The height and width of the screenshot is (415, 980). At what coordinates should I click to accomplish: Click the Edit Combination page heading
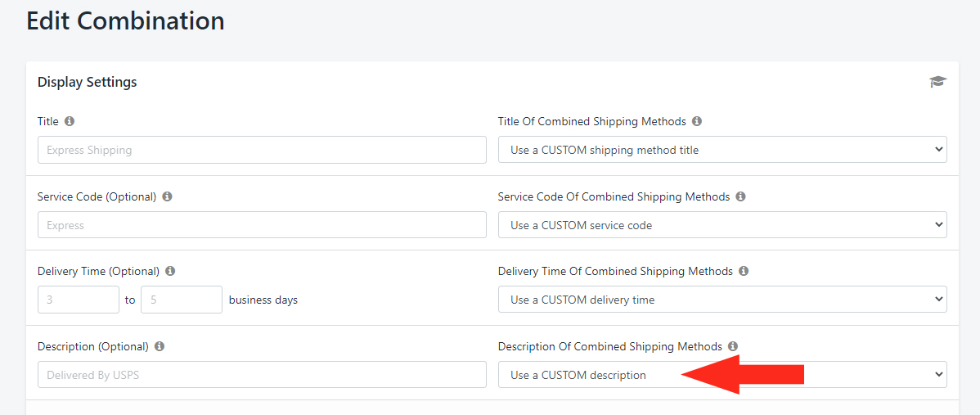click(125, 21)
